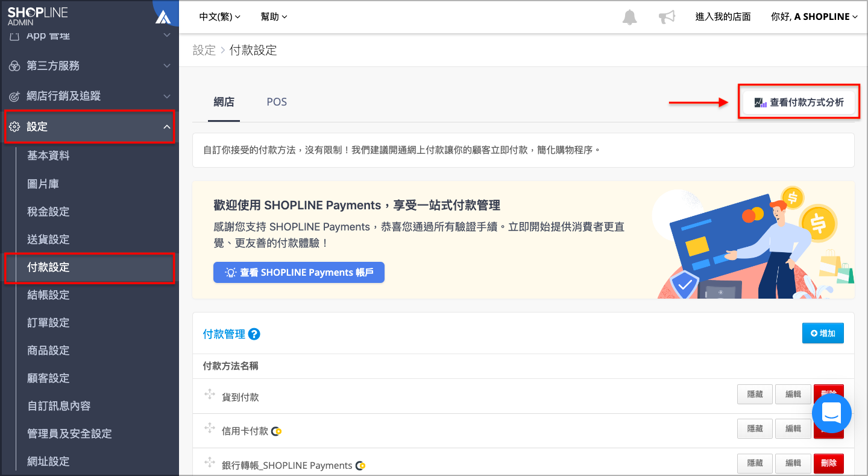Click the icon beside 第三方服務

pyautogui.click(x=14, y=66)
